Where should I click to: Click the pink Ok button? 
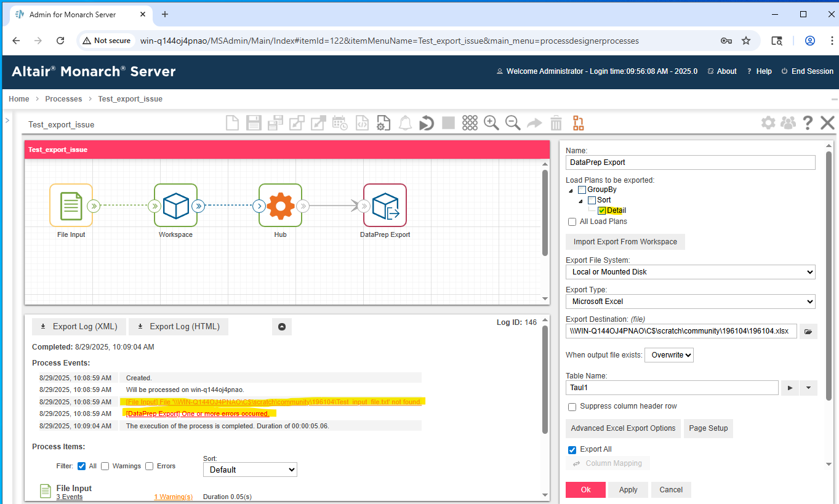click(585, 490)
